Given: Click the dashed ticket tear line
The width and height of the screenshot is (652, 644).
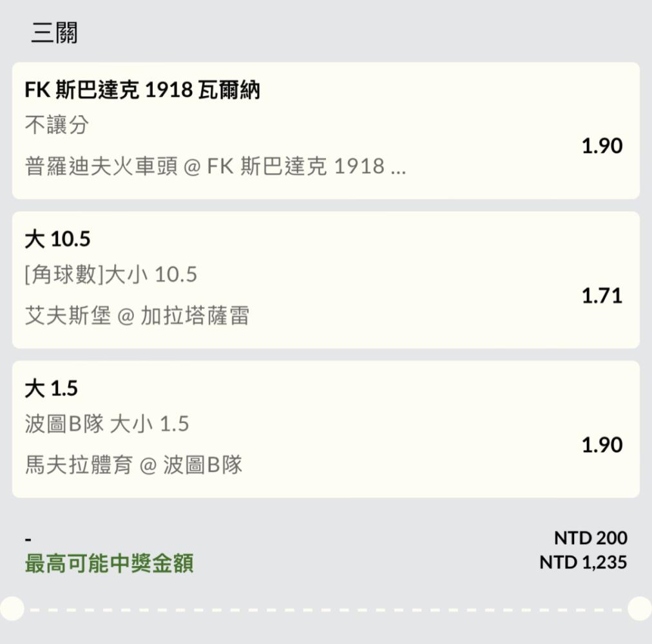Looking at the screenshot, I should point(325,610).
